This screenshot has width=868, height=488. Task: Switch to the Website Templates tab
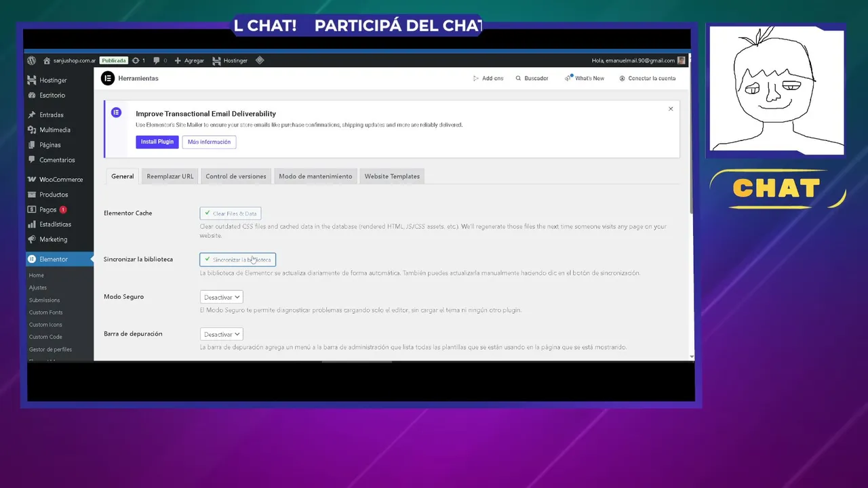[x=392, y=176]
